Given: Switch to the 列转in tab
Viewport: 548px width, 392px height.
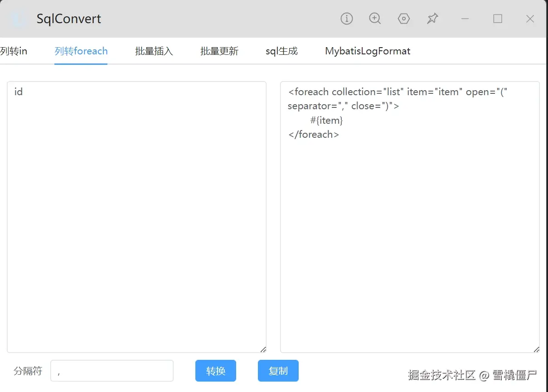Looking at the screenshot, I should 14,51.
